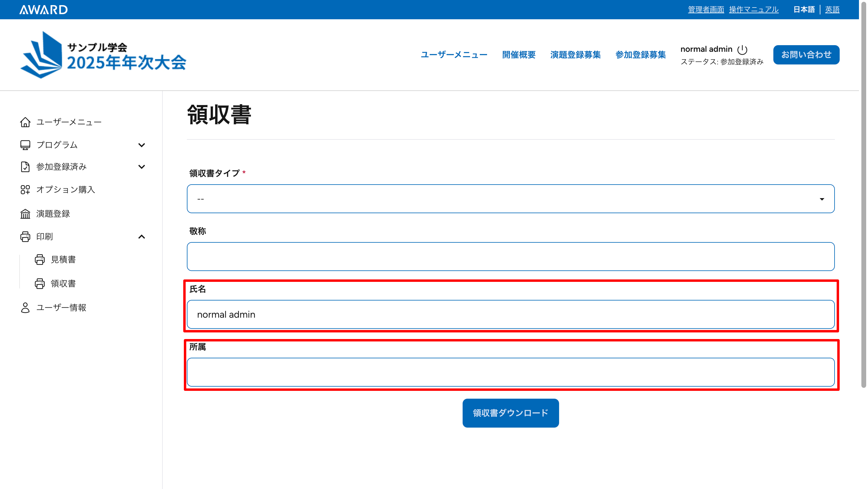The height and width of the screenshot is (489, 868).
Task: Switch language to 英語
Action: click(832, 9)
